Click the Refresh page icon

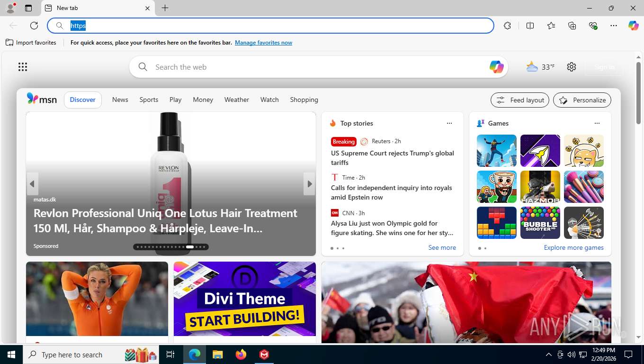pos(34,26)
